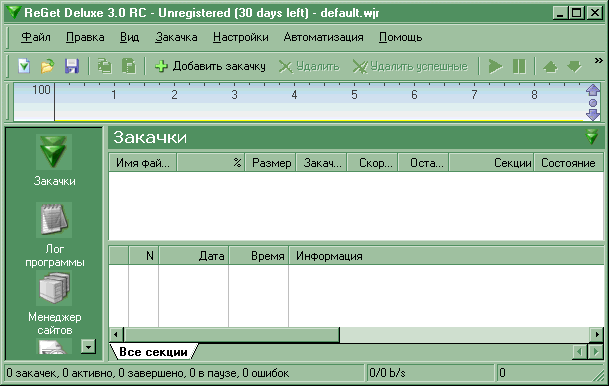Screen dimensions: 609x386
Task: Select the Все секции tab
Action: [x=153, y=352]
